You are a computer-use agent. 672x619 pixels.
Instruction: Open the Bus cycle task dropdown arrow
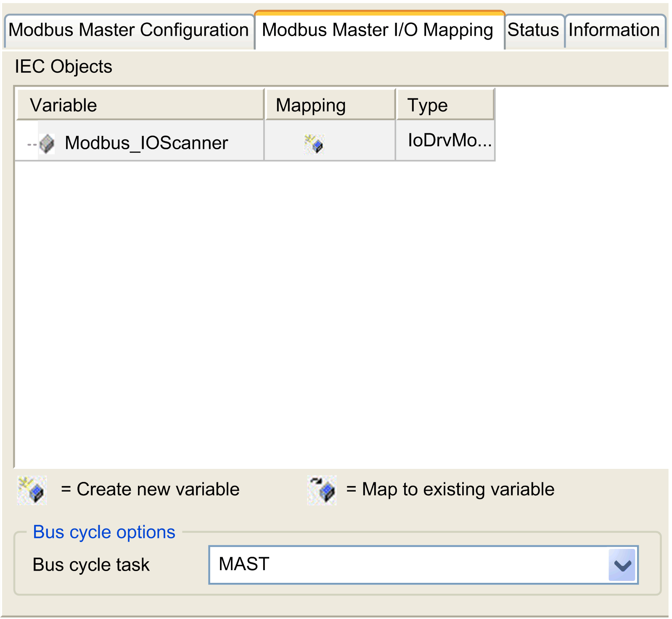[622, 565]
